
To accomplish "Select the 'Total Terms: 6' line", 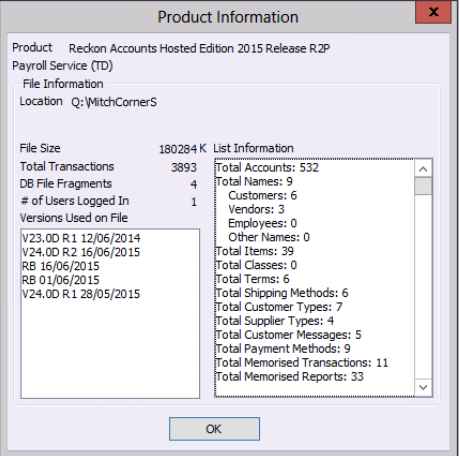I will (x=253, y=279).
